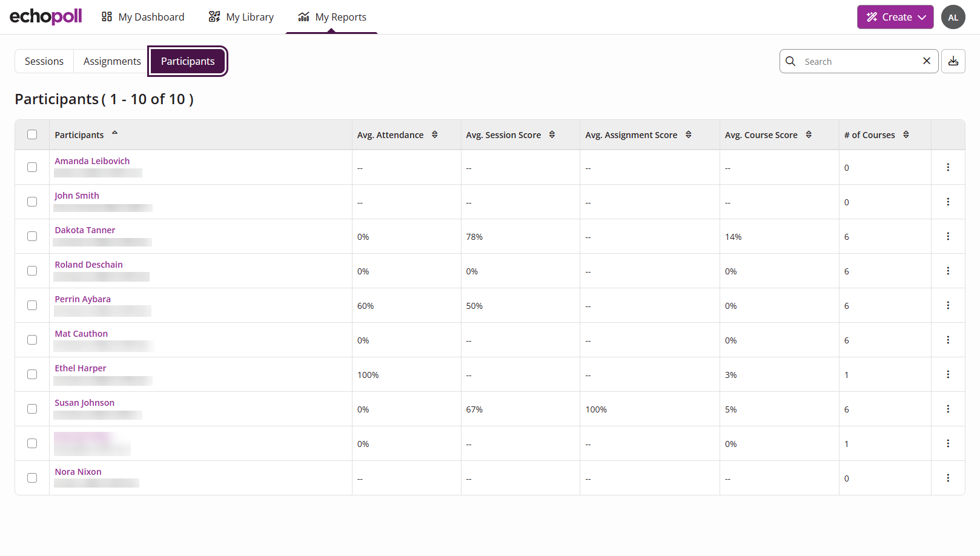Screen dimensions: 980x556
Task: Open Ethel Harper participant link
Action: coord(81,368)
